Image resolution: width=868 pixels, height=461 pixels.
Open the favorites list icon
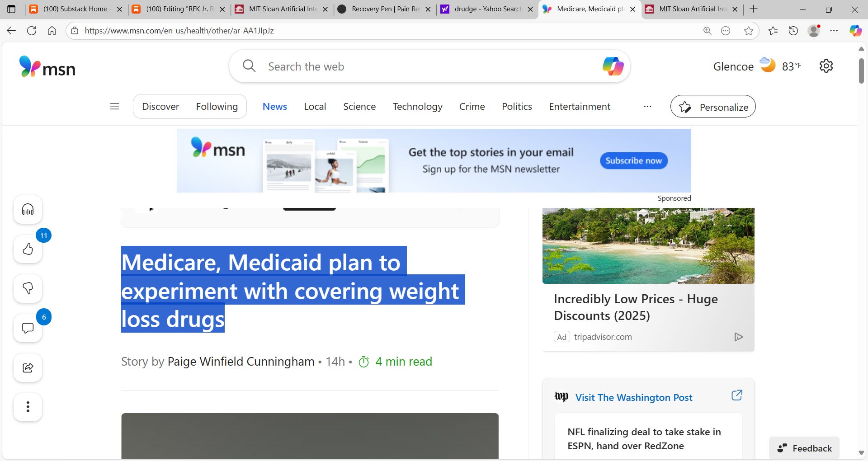(773, 31)
